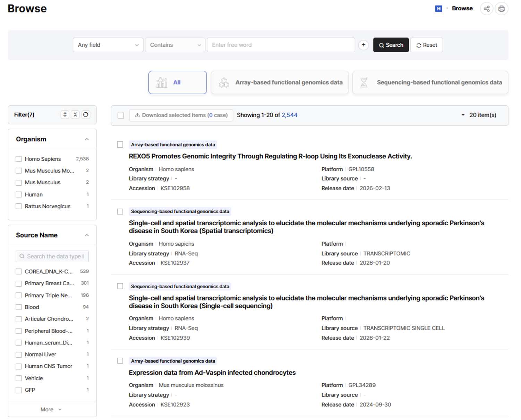Switch to Array-based functional genomics data tab
Screen dimensions: 521x420
[280, 82]
